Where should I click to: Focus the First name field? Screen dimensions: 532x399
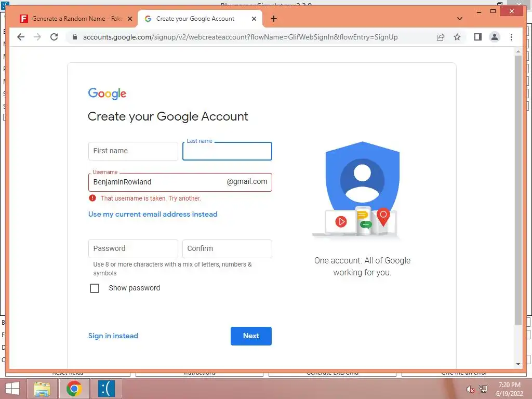coord(133,151)
